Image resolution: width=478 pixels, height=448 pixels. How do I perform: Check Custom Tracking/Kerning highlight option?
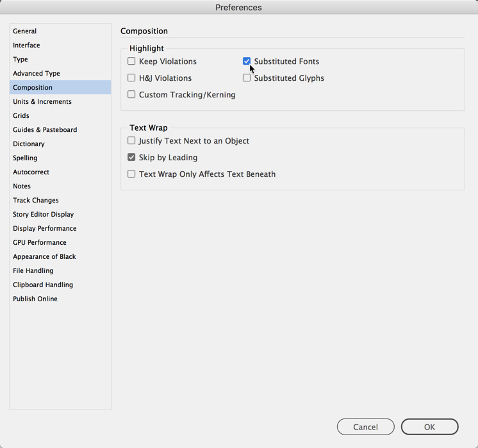click(131, 95)
